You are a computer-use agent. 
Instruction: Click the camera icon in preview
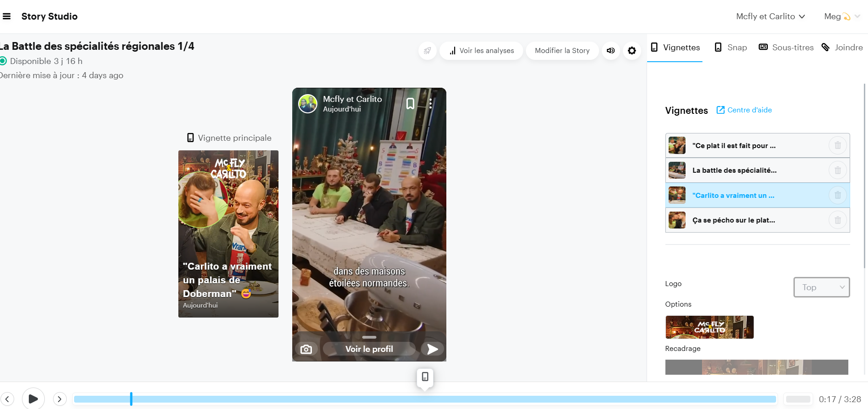[306, 349]
